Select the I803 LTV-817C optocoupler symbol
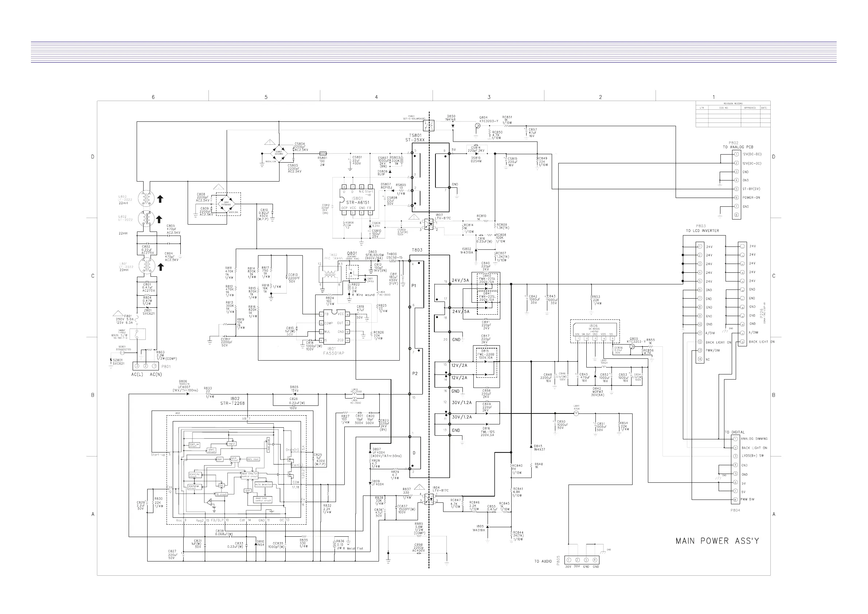Image resolution: width=868 pixels, height=614 pixels. (x=429, y=224)
